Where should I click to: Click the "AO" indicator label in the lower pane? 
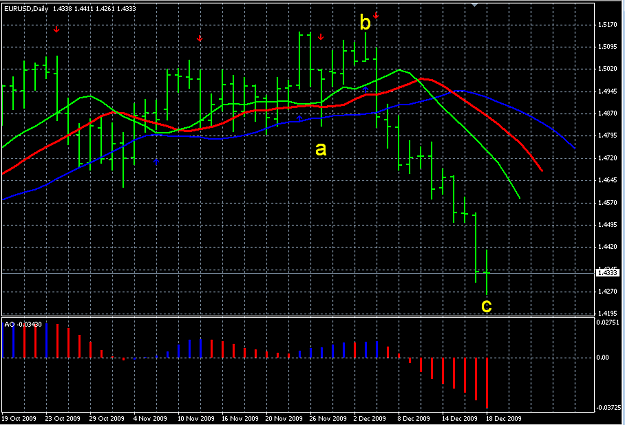tap(10, 325)
